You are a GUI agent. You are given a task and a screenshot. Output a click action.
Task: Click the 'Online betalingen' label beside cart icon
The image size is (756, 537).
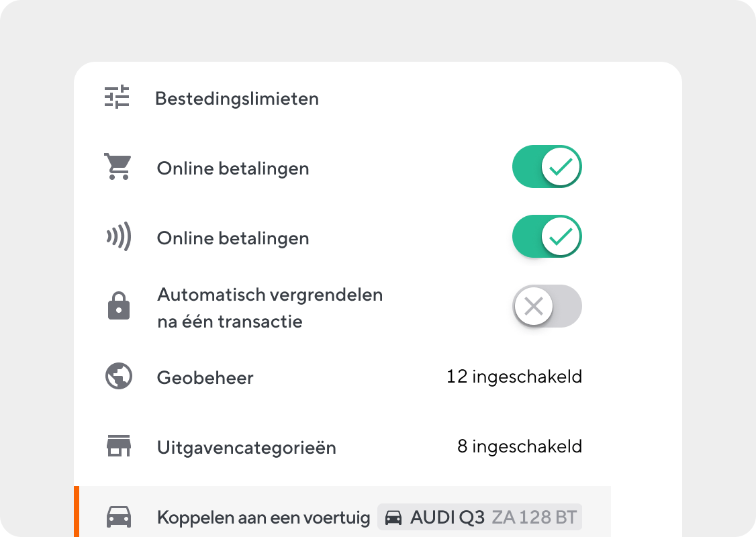point(233,168)
